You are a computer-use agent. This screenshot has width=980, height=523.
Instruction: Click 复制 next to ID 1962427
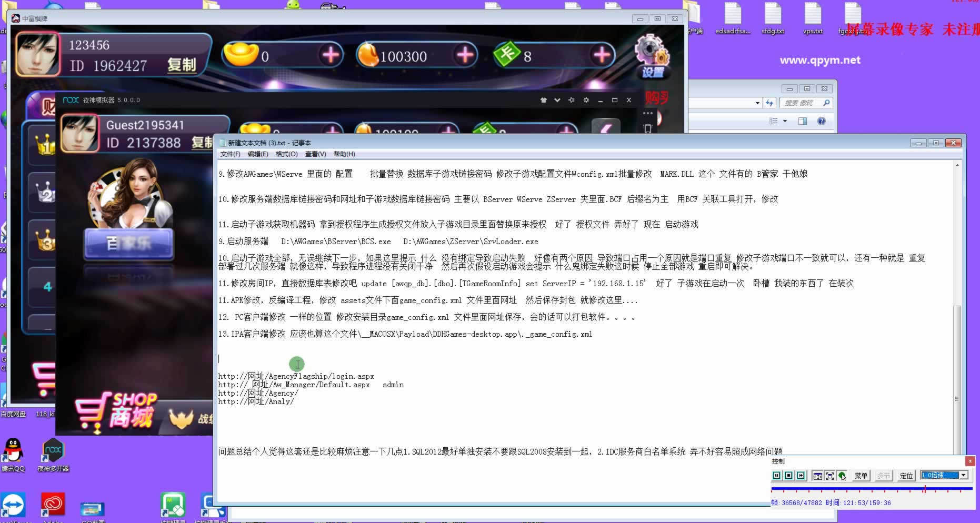pos(182,65)
